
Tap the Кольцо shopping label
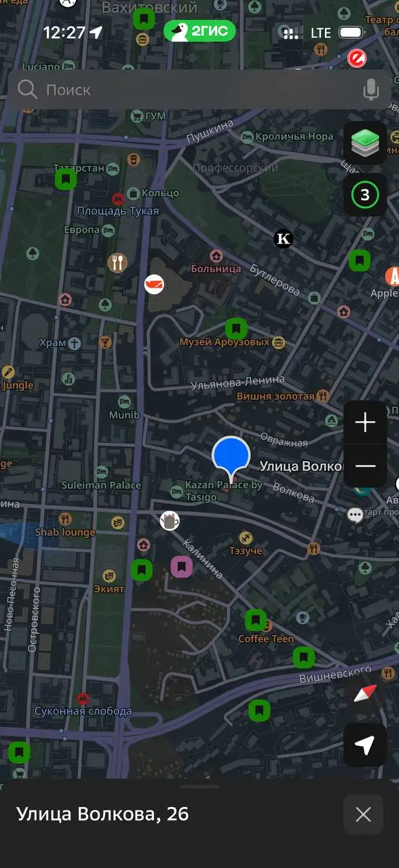161,193
